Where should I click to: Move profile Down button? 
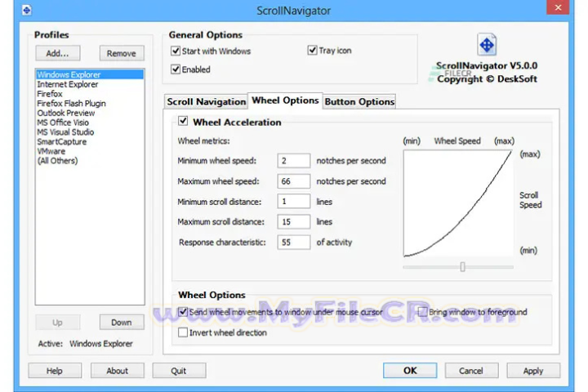122,323
